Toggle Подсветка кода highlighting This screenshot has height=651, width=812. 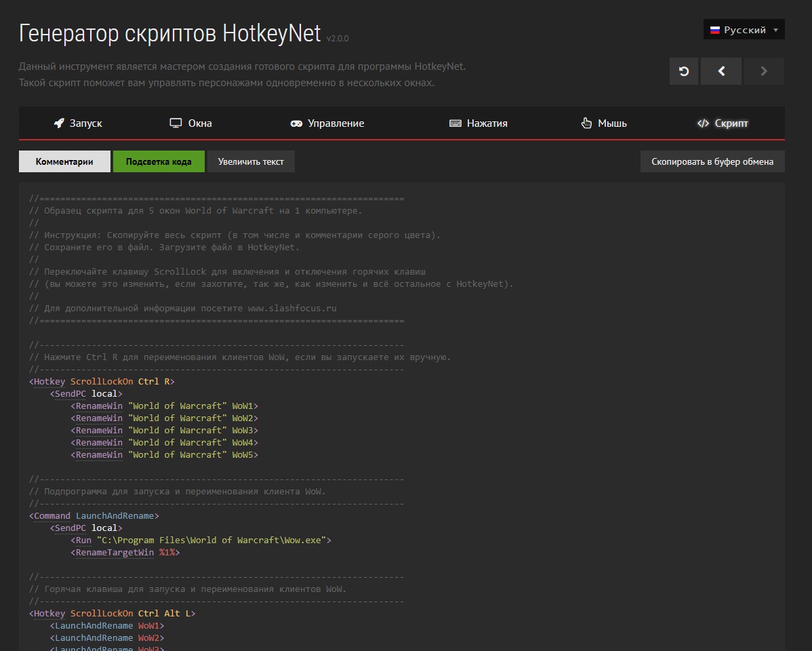coord(159,161)
